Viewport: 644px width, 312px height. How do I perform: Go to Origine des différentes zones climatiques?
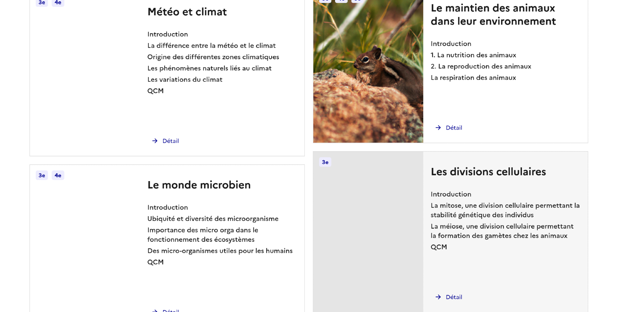click(213, 57)
